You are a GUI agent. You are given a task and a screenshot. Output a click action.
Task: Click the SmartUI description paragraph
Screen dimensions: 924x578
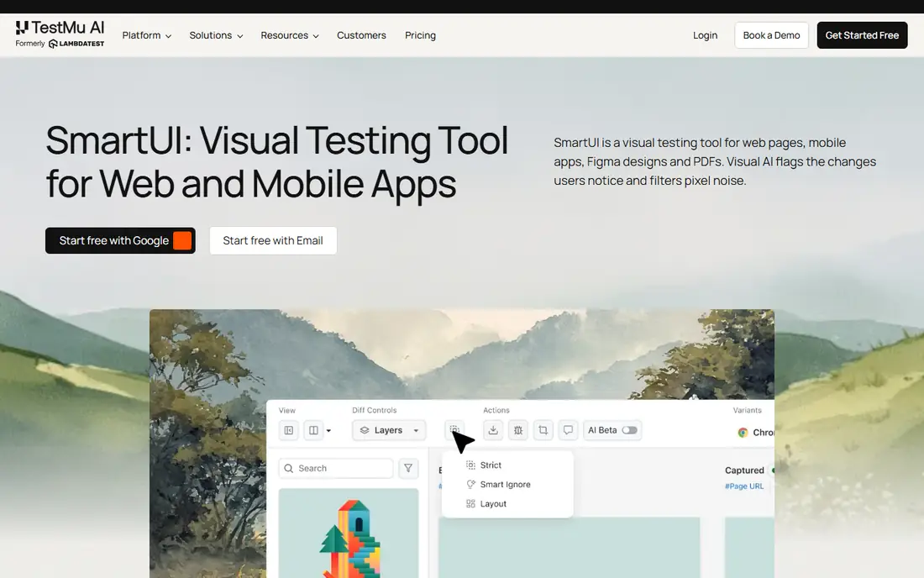point(715,161)
